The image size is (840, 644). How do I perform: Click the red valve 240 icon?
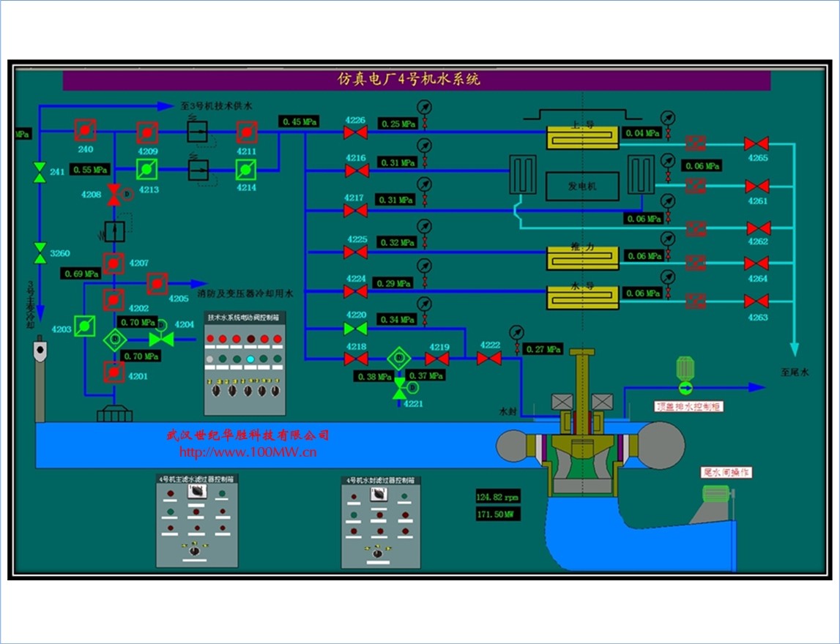86,130
